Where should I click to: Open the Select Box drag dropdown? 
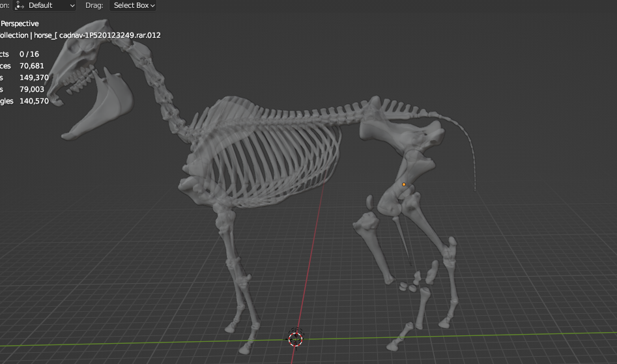click(x=133, y=5)
